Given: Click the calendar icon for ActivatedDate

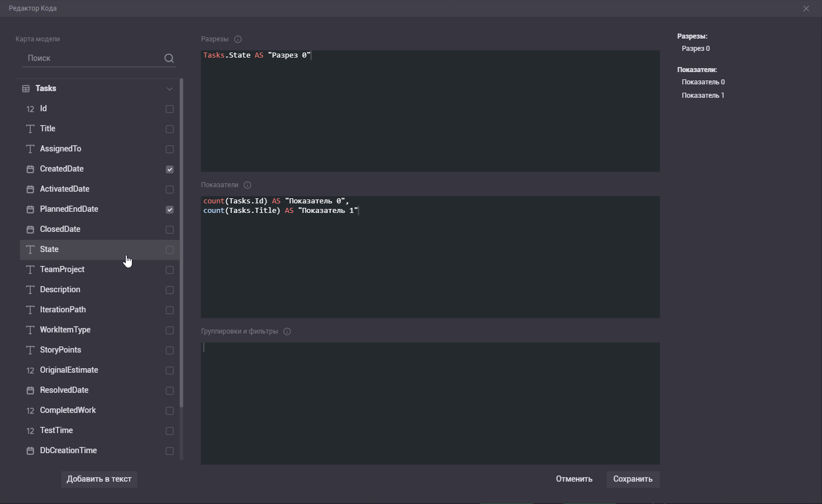Looking at the screenshot, I should click(30, 189).
